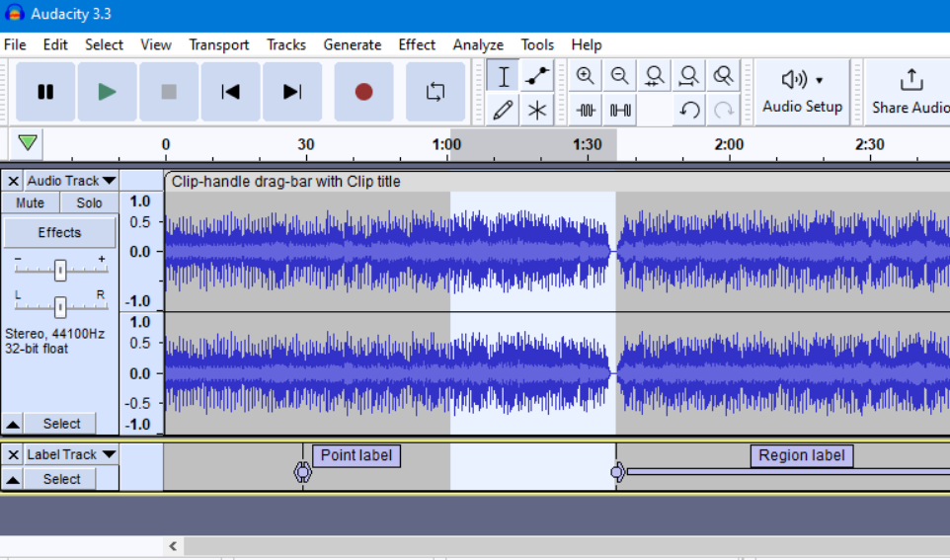The image size is (950, 560).
Task: Open the File menu
Action: click(15, 44)
